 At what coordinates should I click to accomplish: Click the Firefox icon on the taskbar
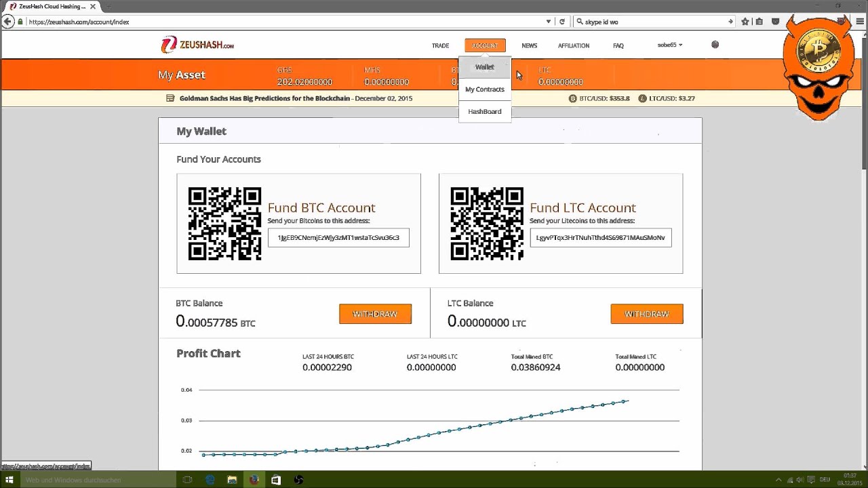tap(254, 480)
